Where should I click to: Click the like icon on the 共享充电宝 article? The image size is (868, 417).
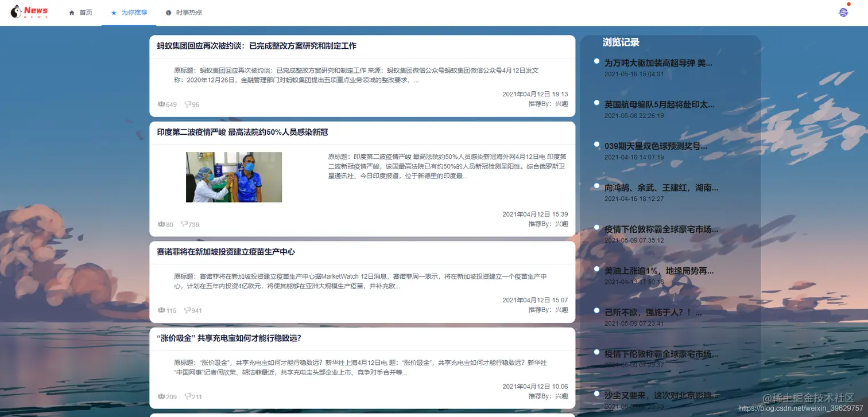tap(161, 396)
